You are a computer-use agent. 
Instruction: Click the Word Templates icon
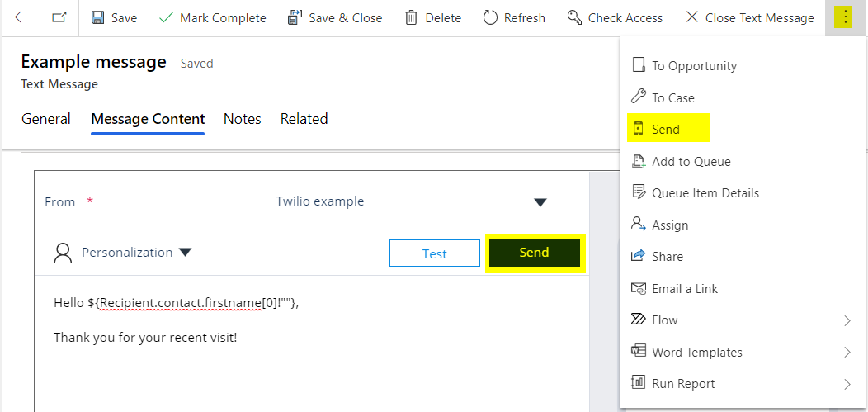coord(639,351)
